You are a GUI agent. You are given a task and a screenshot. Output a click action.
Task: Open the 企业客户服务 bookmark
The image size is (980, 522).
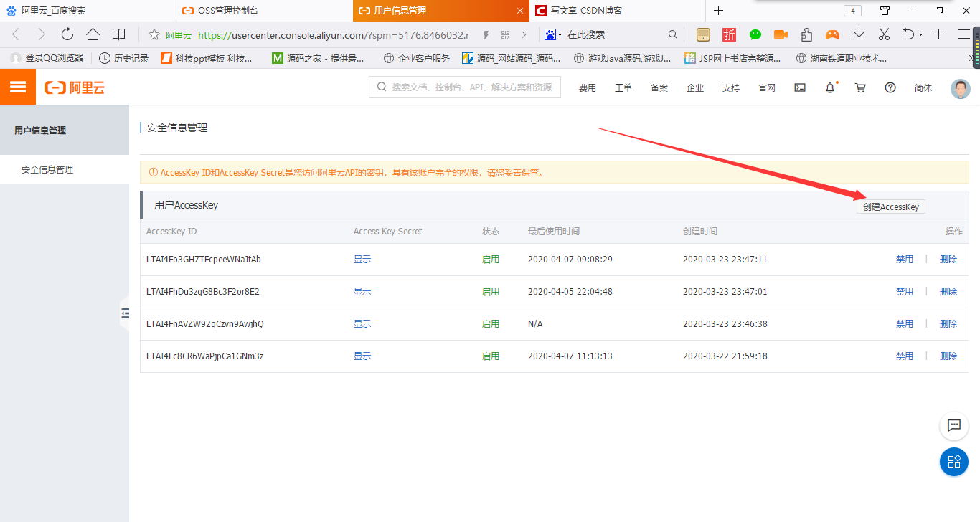[417, 58]
